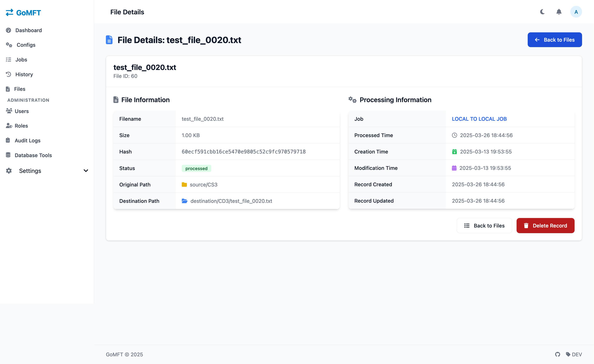
Task: Click the white Back to Files button
Action: click(x=484, y=226)
